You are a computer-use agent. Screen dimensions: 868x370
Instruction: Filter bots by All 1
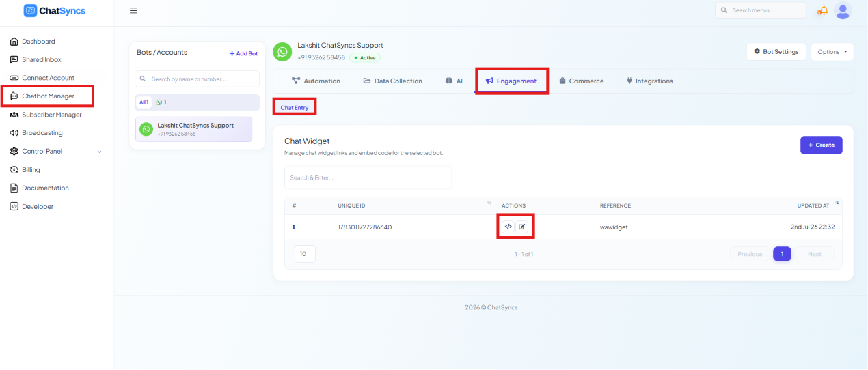click(144, 102)
